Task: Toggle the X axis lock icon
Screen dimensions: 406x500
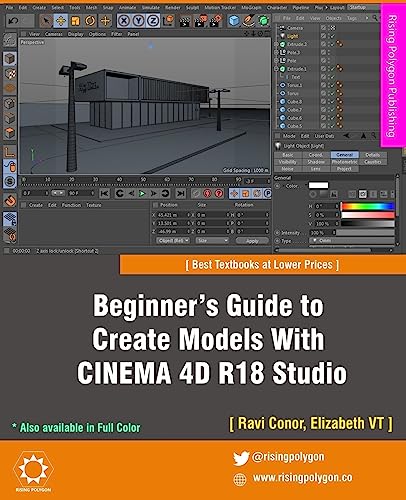Action: tap(124, 21)
